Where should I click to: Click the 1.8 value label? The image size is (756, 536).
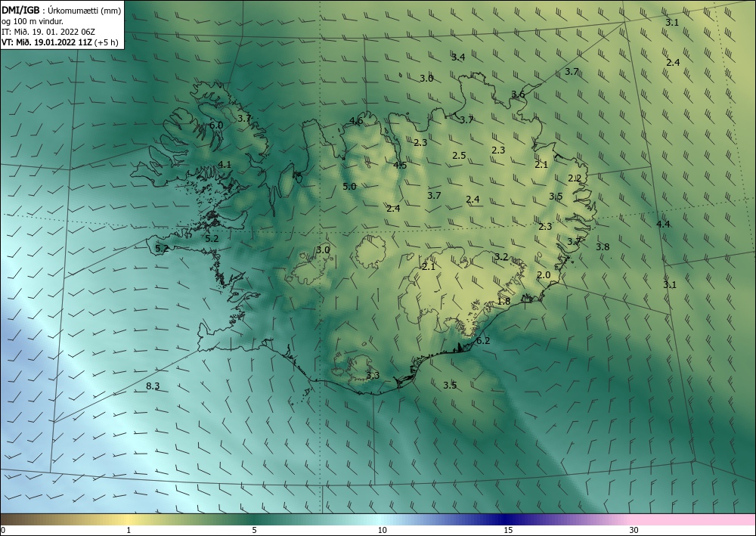pyautogui.click(x=503, y=301)
